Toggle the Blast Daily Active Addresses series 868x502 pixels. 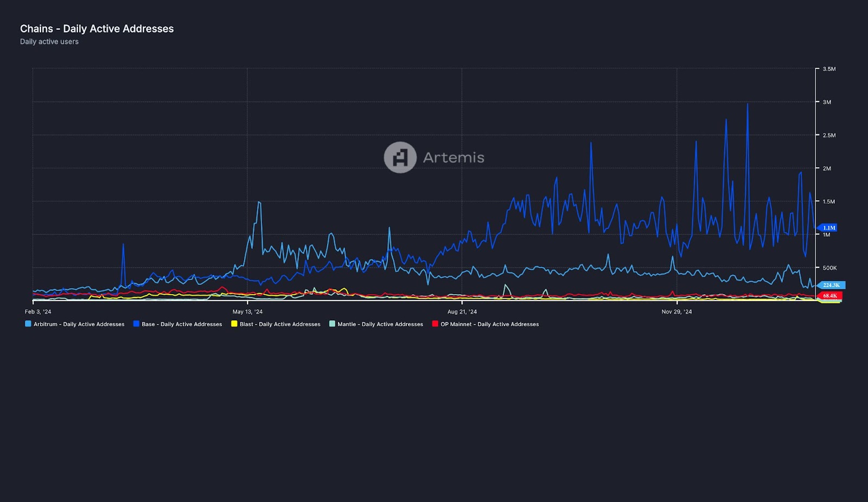coord(276,324)
